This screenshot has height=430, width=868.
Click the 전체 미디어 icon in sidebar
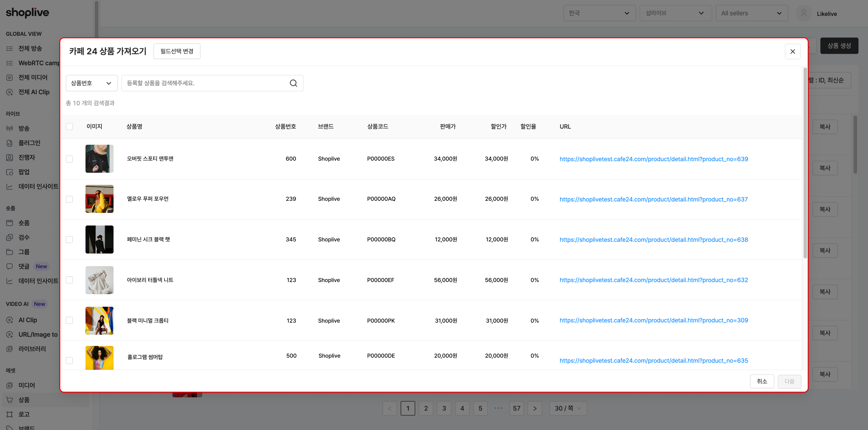point(9,78)
